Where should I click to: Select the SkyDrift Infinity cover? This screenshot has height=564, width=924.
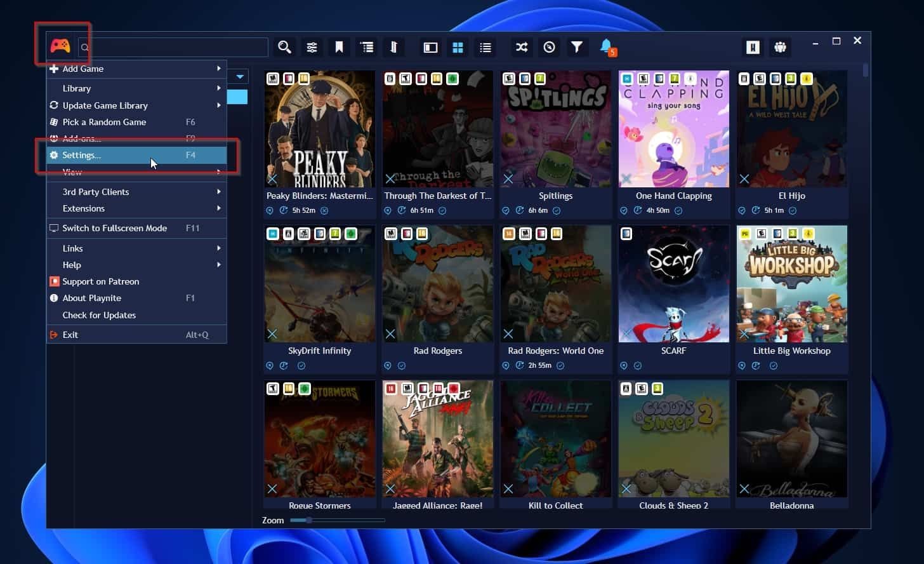click(x=319, y=284)
